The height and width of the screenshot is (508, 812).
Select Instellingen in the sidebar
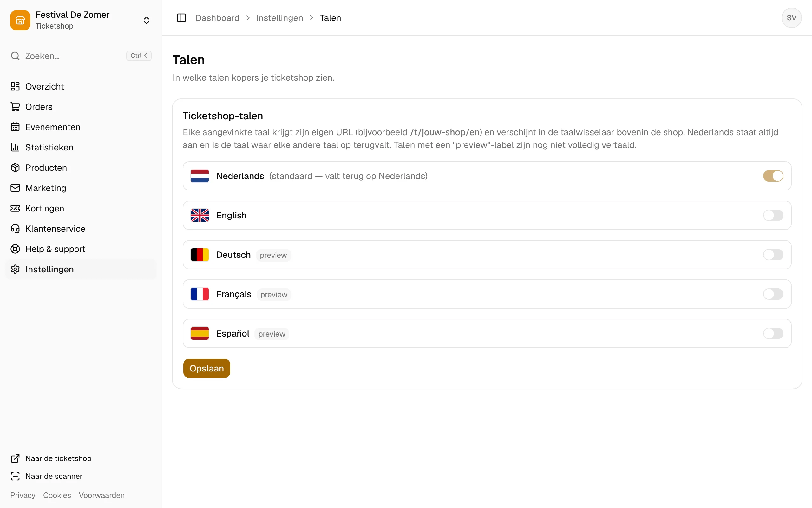(x=81, y=270)
